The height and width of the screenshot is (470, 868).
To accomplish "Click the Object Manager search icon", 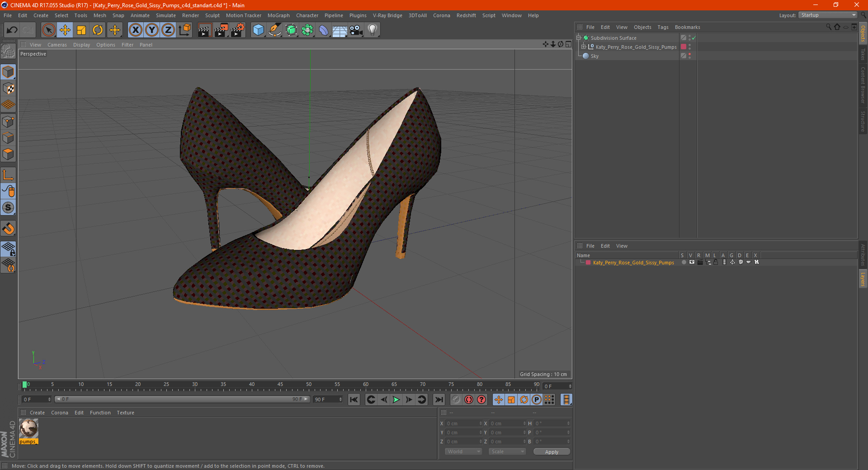I will (829, 27).
